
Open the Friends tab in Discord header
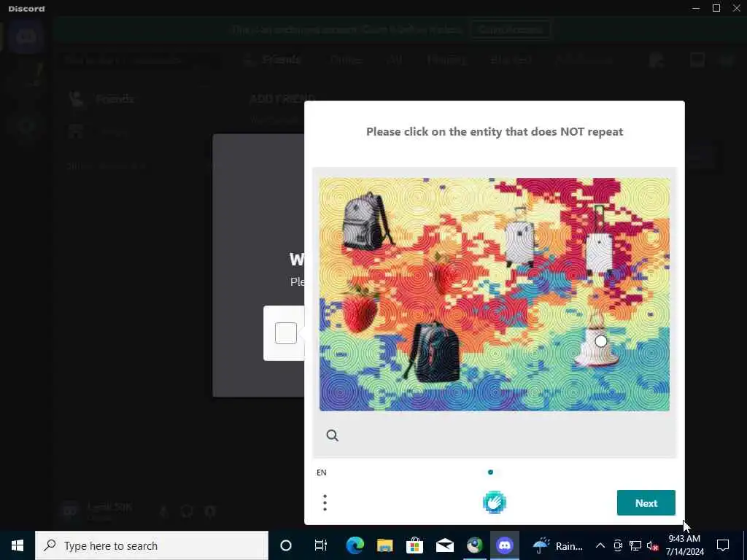tap(273, 60)
